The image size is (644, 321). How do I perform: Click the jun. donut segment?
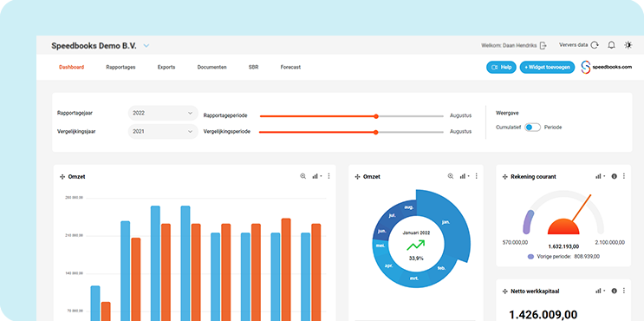(x=382, y=231)
